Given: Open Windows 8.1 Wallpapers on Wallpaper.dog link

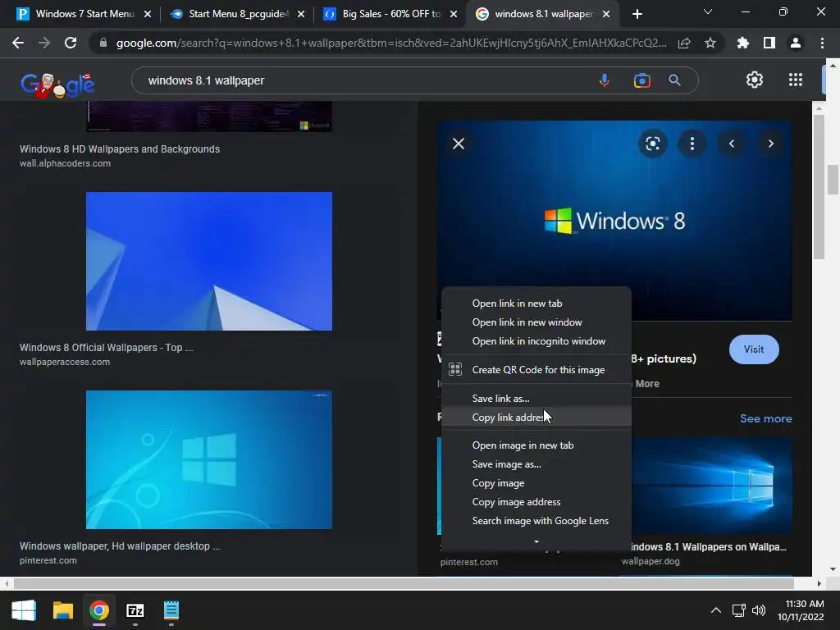Looking at the screenshot, I should pos(709,547).
